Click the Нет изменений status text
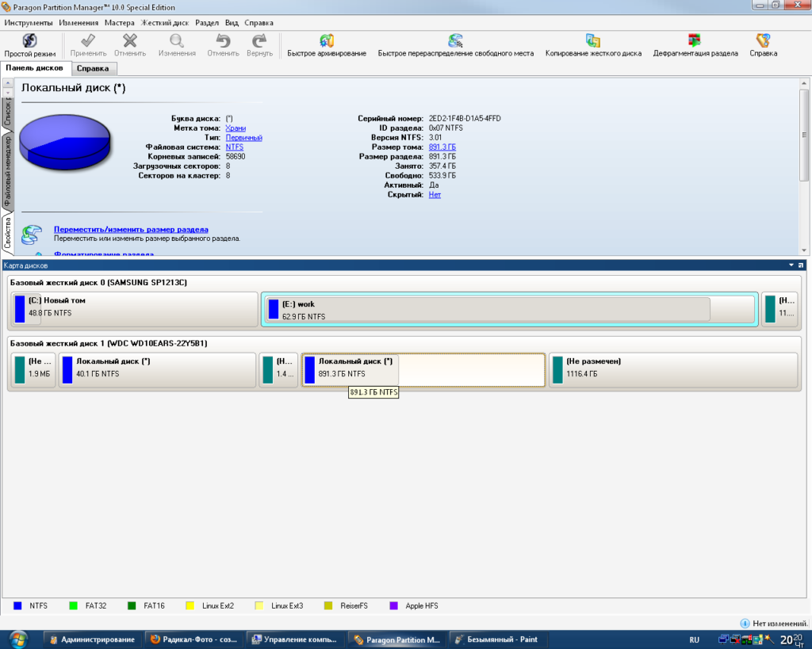Image resolution: width=812 pixels, height=649 pixels. 780,623
